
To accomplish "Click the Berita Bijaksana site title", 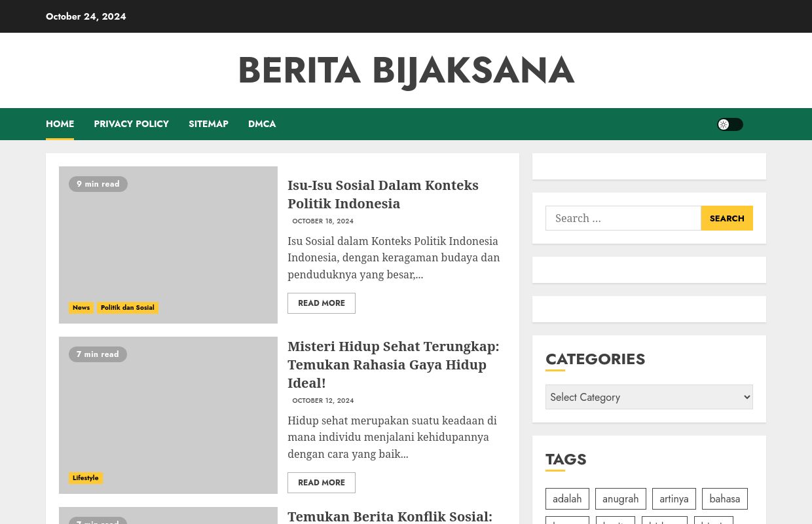I will click(x=406, y=71).
